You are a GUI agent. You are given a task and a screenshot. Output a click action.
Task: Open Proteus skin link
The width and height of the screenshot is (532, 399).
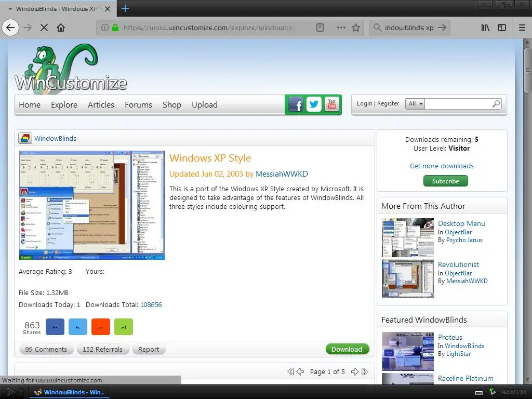tap(450, 337)
